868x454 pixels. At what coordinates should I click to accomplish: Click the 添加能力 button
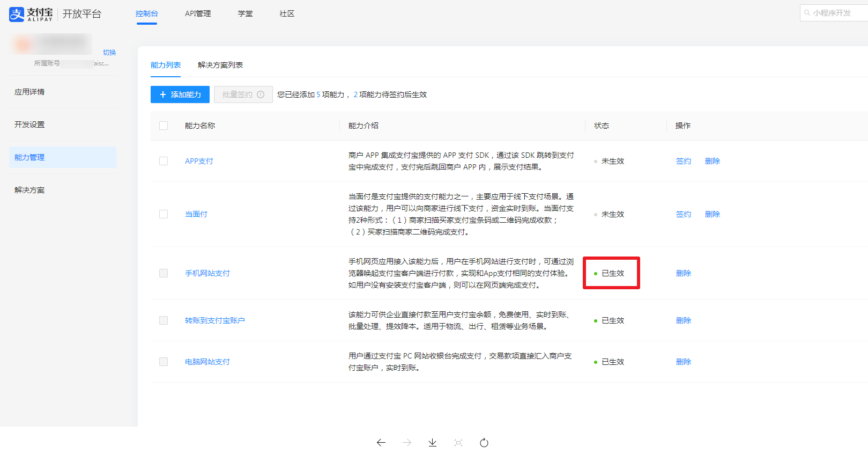pos(180,94)
